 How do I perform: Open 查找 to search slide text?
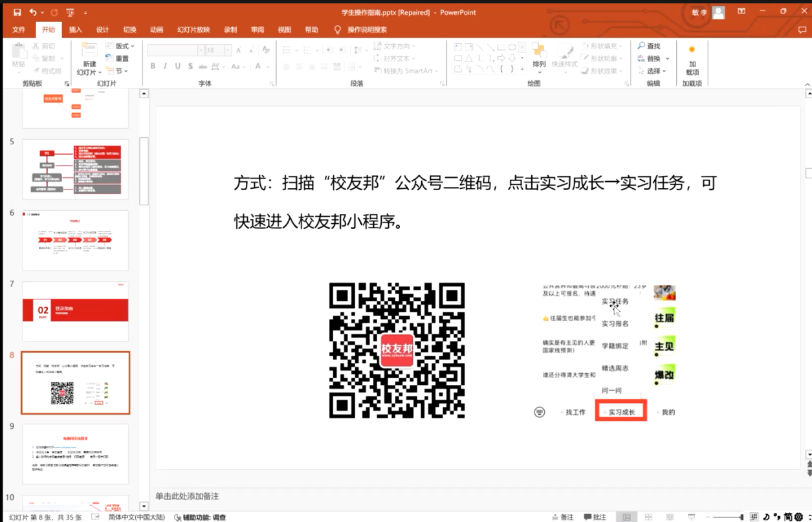[649, 47]
